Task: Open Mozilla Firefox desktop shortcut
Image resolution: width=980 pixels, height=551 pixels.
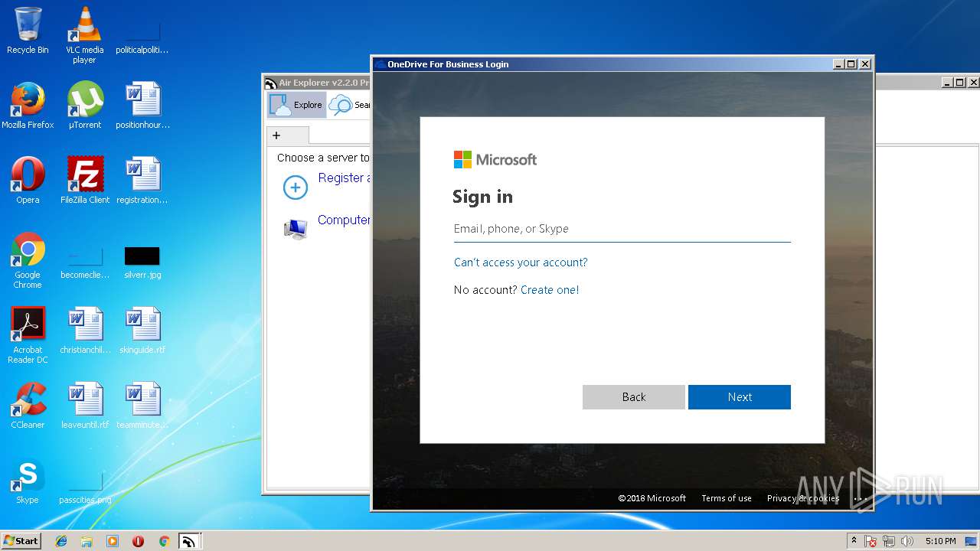Action: (28, 106)
